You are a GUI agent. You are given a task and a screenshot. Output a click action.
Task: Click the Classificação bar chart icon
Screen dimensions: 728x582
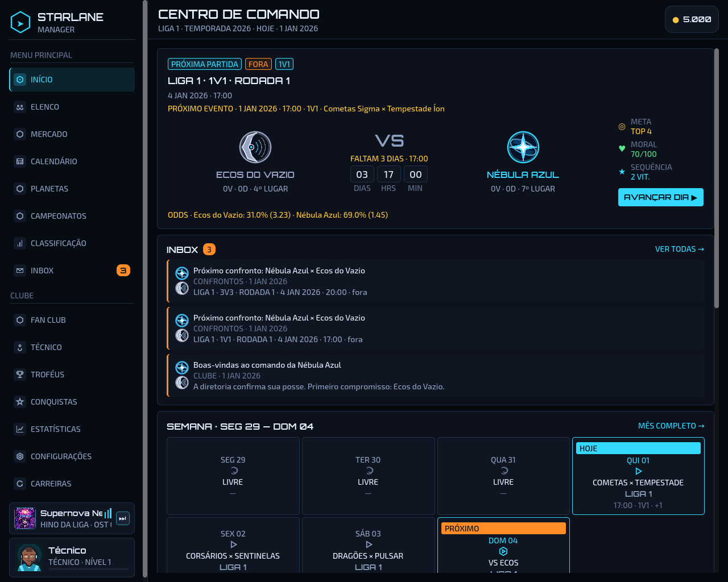click(20, 243)
